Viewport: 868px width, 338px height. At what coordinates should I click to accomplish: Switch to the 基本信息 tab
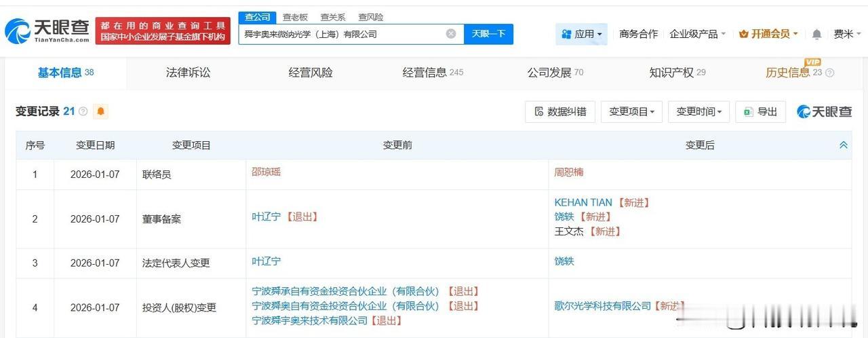(66, 73)
